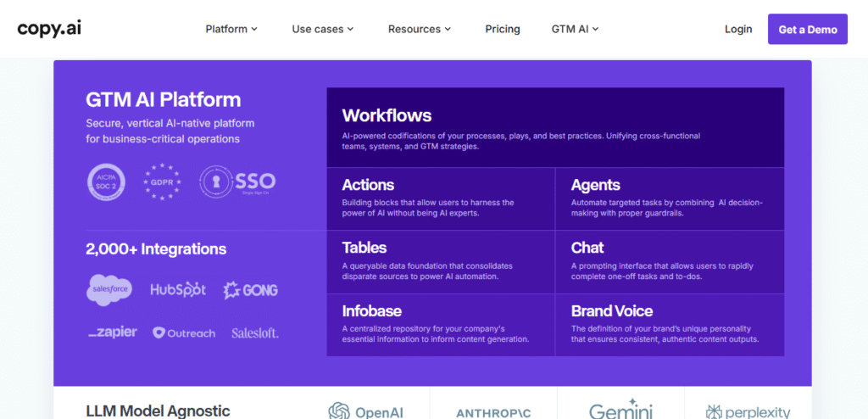
Task: Go to the Pricing page
Action: 503,29
